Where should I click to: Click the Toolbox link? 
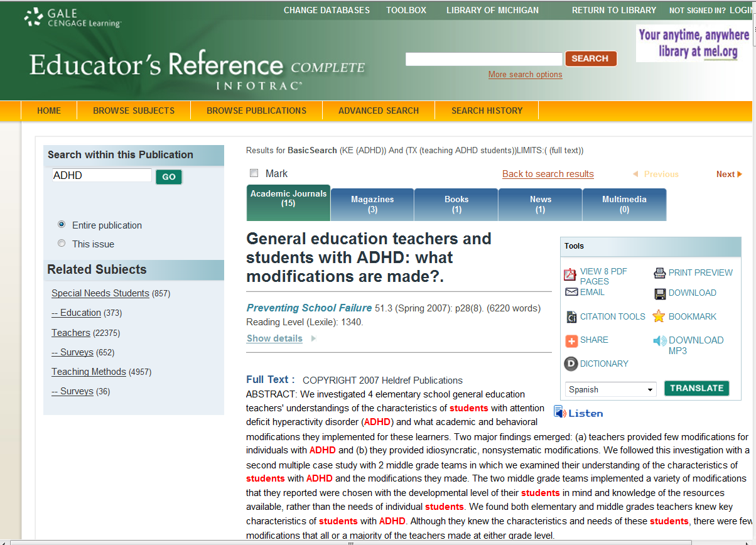406,10
